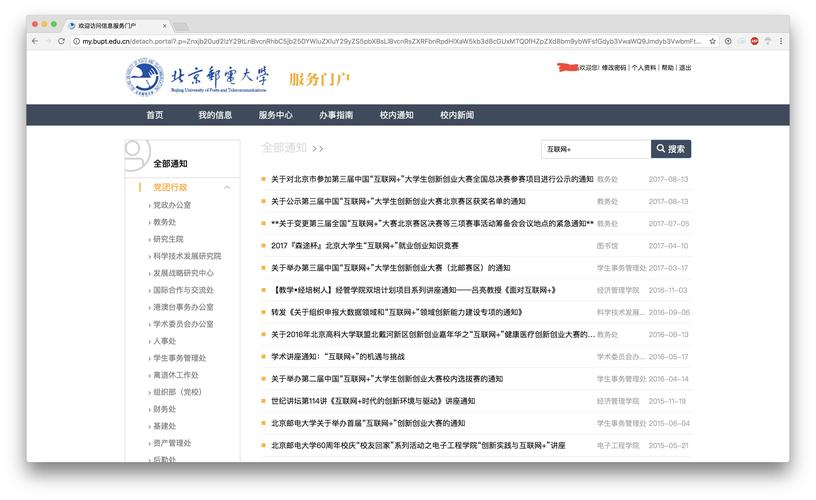Select 教务处 in the sidebar list
Image resolution: width=816 pixels, height=500 pixels.
164,222
